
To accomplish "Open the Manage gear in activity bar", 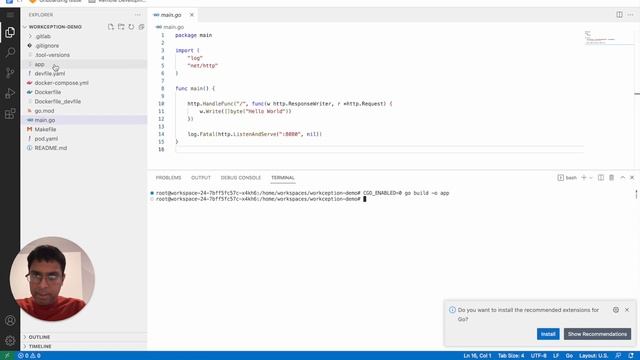I will 10,340.
